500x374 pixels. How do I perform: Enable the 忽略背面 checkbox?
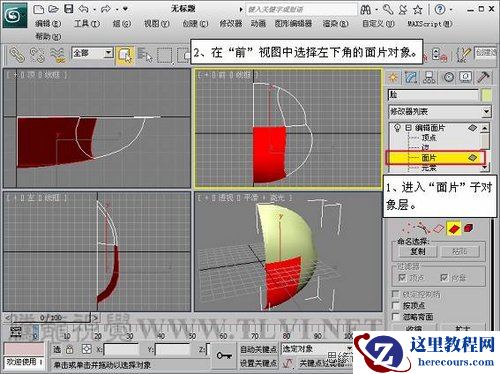tap(396, 316)
